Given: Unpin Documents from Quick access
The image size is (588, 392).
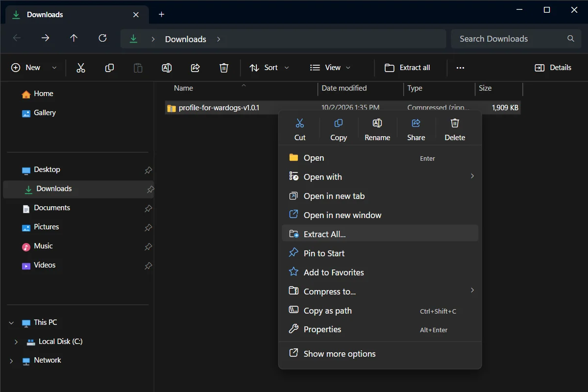Looking at the screenshot, I should click(148, 208).
